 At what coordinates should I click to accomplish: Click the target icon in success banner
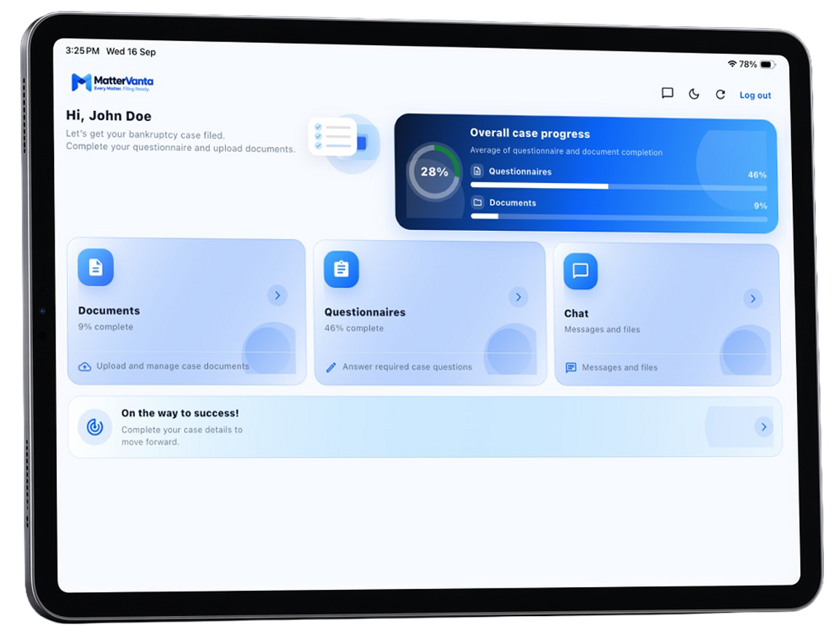coord(95,427)
